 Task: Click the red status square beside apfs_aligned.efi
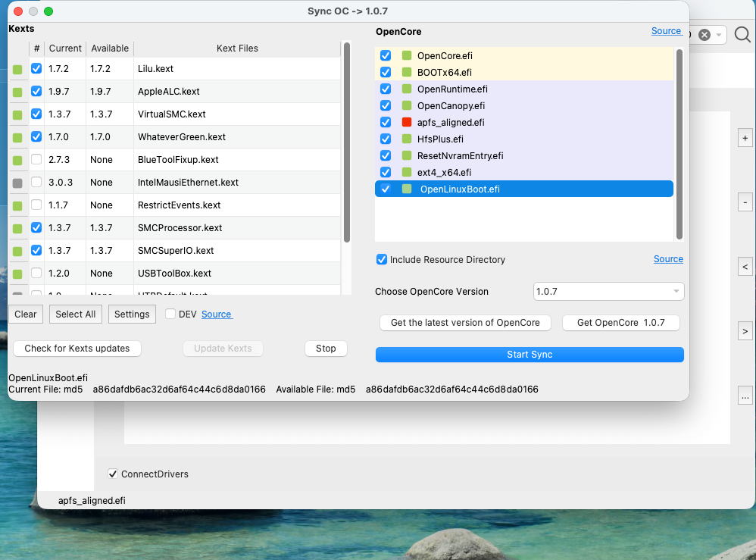tap(407, 122)
